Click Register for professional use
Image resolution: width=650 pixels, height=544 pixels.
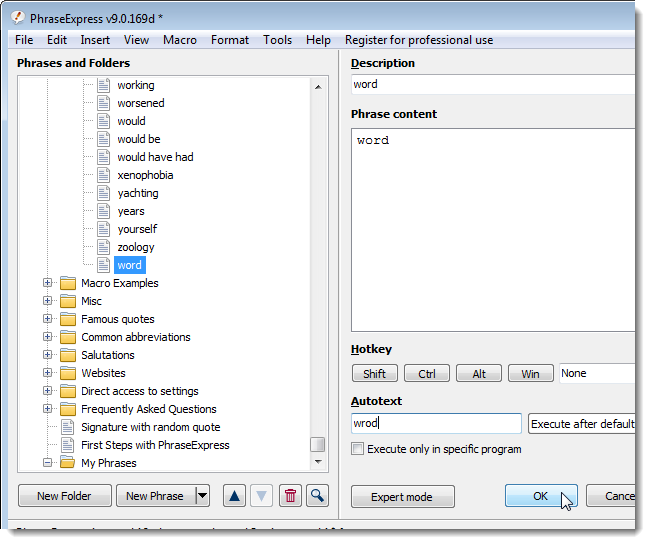click(419, 40)
